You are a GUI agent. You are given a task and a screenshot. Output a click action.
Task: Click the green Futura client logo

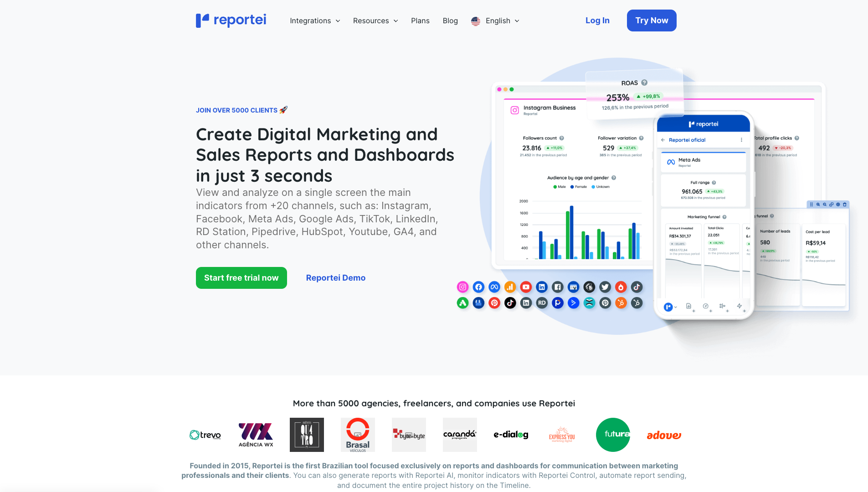pos(613,435)
